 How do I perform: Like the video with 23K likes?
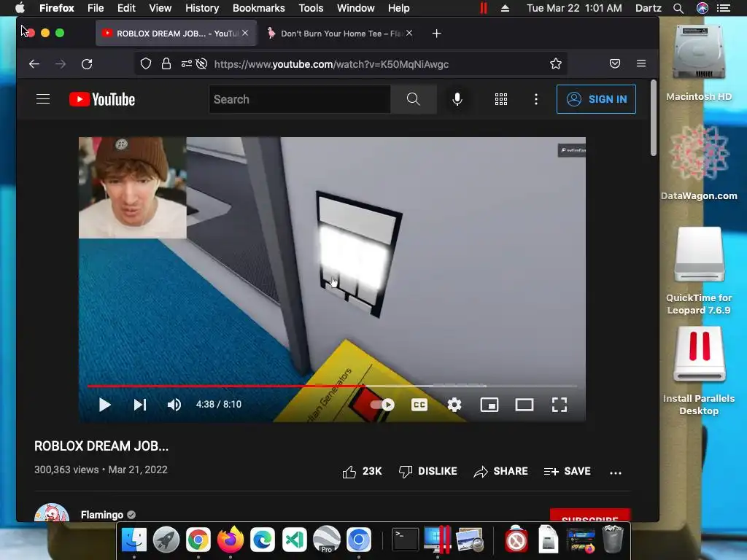coord(362,472)
